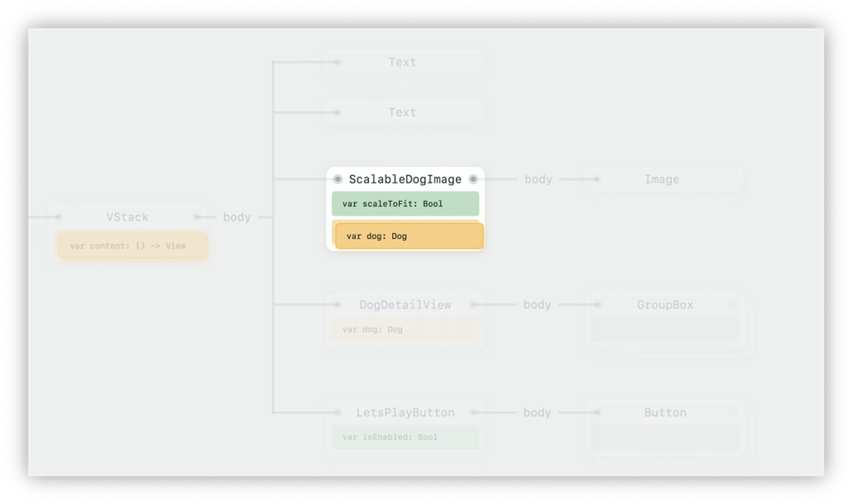
Task: Select the Button node
Action: tap(665, 412)
